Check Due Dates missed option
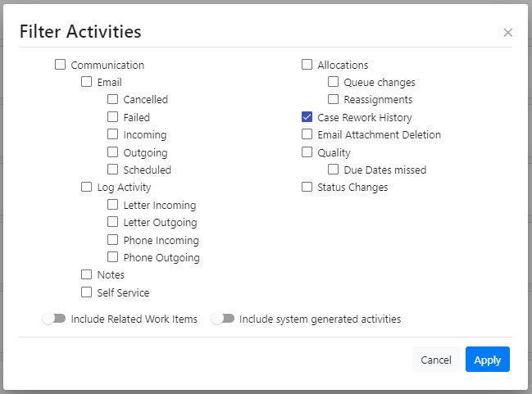The width and height of the screenshot is (532, 394). click(x=333, y=170)
